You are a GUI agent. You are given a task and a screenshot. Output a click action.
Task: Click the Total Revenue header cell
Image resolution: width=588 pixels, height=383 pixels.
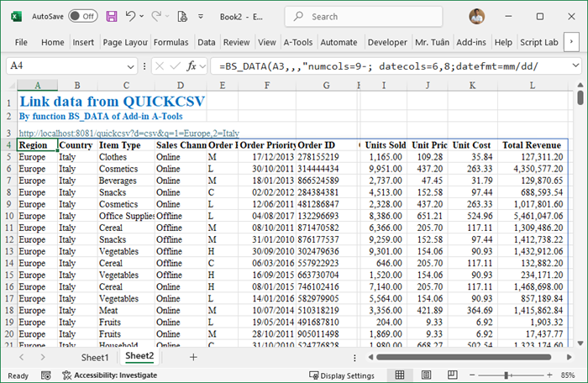(x=532, y=145)
